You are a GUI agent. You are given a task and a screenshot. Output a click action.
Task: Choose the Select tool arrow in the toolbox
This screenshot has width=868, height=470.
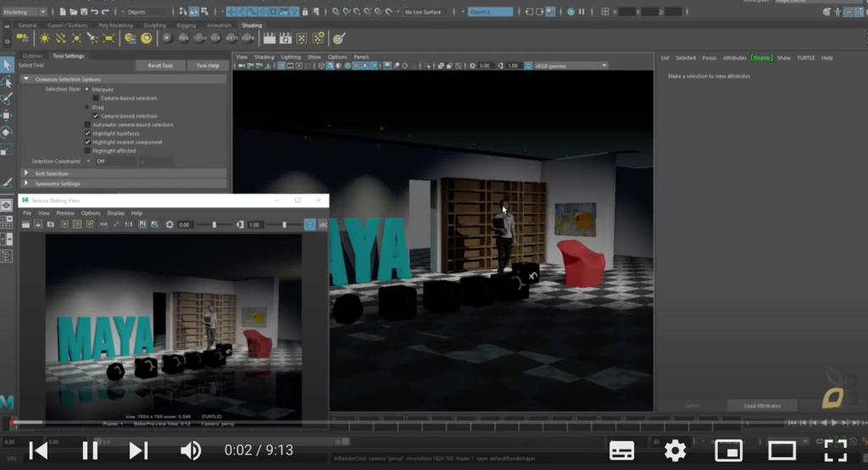(x=7, y=65)
